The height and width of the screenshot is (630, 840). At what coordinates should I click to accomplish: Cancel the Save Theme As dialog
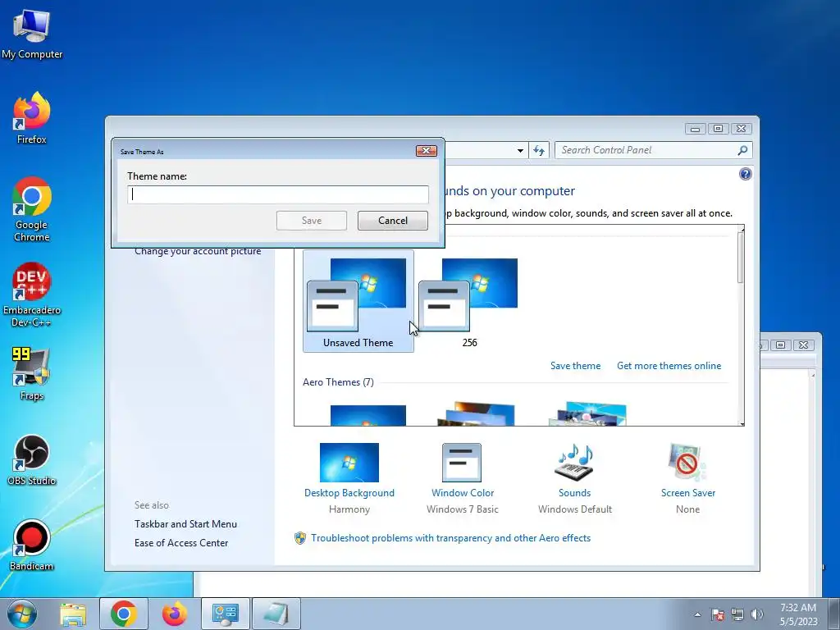point(393,221)
